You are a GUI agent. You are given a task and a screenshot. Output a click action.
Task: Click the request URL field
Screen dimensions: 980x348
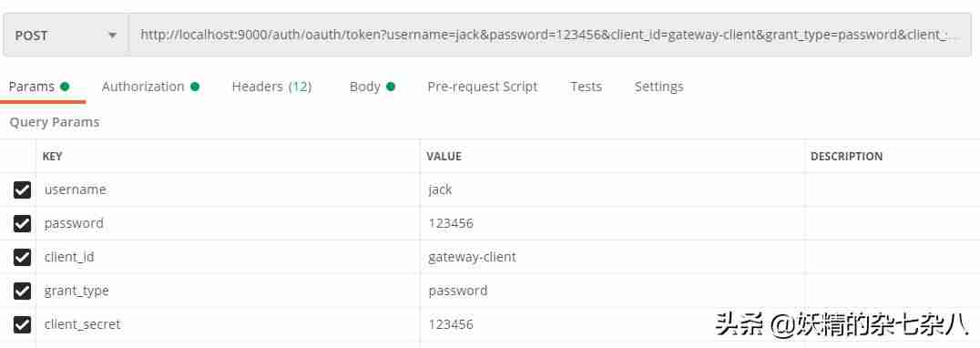coord(550,36)
